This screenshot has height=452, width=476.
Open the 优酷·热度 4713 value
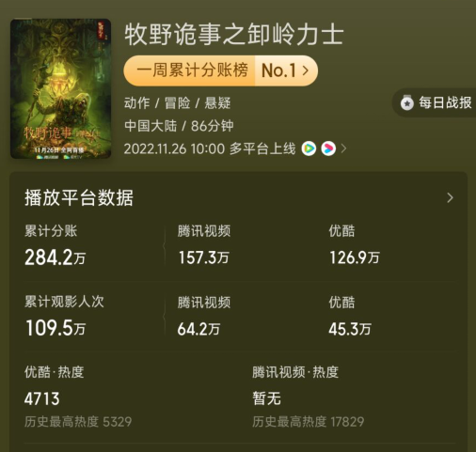(42, 398)
